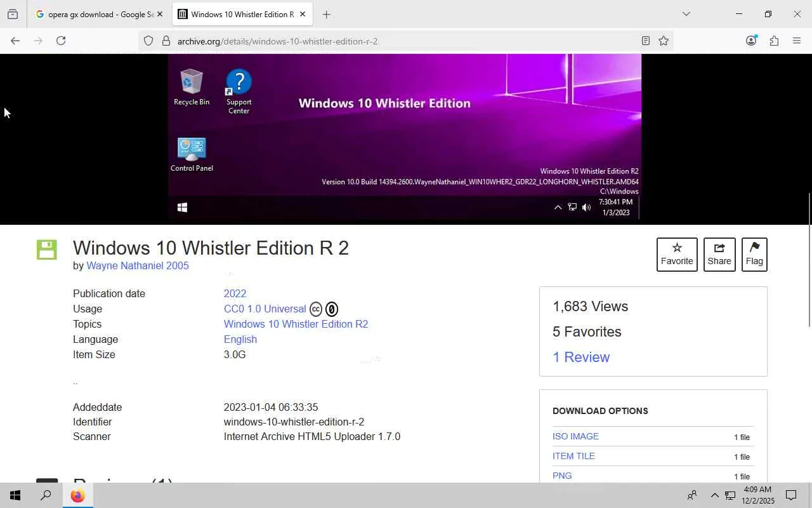Open the Windows Start menu
The image size is (812, 508).
[x=15, y=495]
